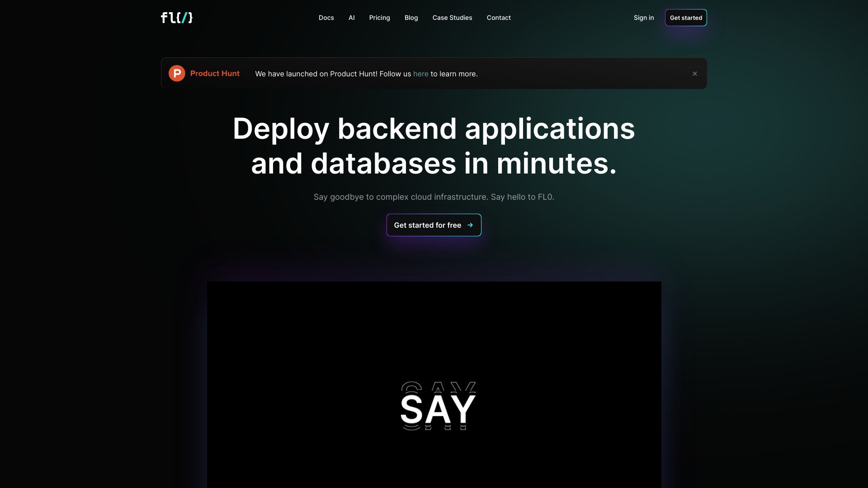Click the FL0 logo
This screenshot has width=868, height=488.
[x=176, y=18]
